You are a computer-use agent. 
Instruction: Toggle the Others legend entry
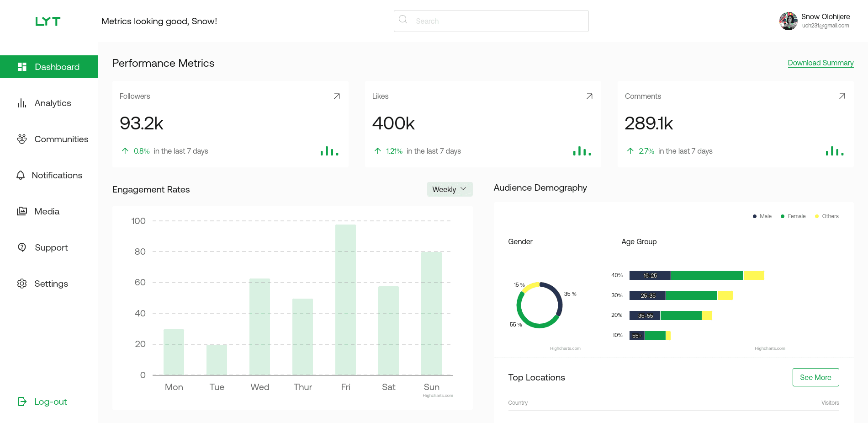827,216
